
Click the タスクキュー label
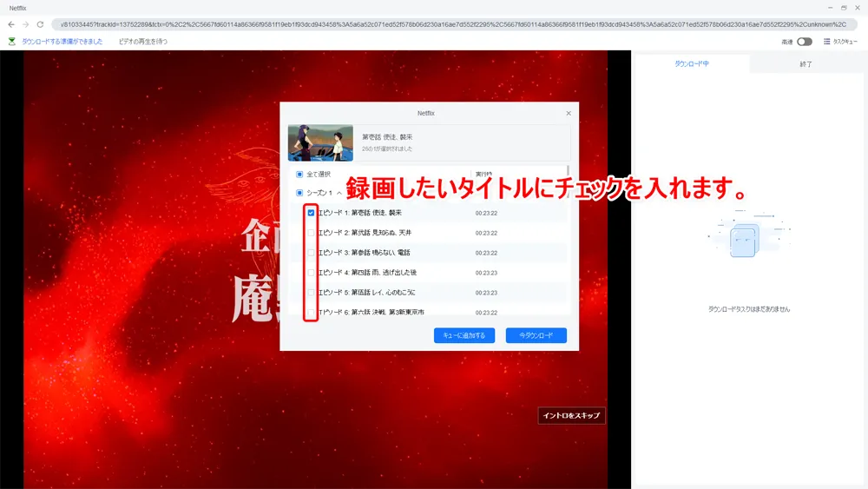click(845, 42)
